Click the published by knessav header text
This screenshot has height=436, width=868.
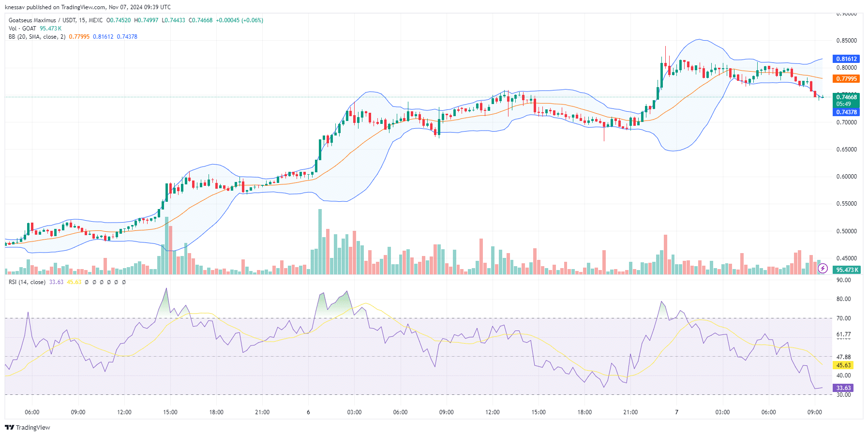pyautogui.click(x=88, y=7)
